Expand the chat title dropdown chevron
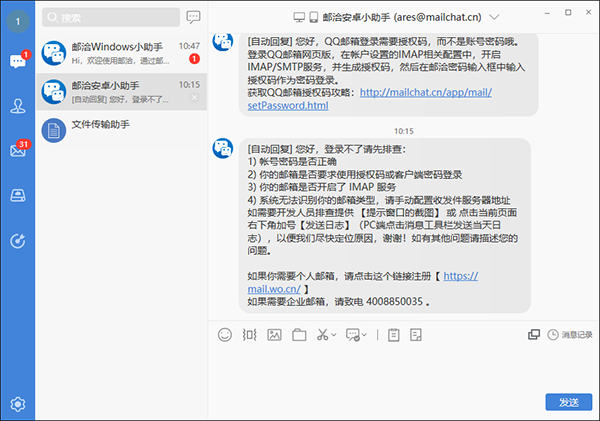 click(494, 17)
